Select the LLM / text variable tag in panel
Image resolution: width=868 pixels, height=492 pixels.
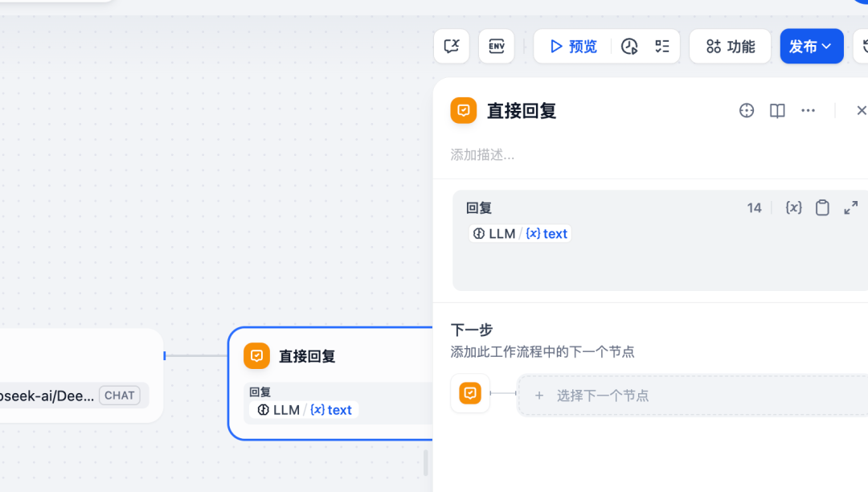[520, 234]
